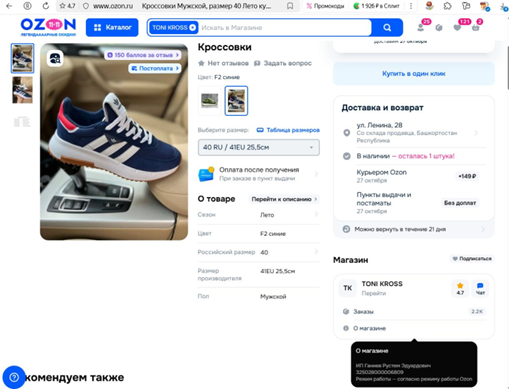The height and width of the screenshot is (389, 509).
Task: Select the green sneaker color option
Action: (210, 101)
